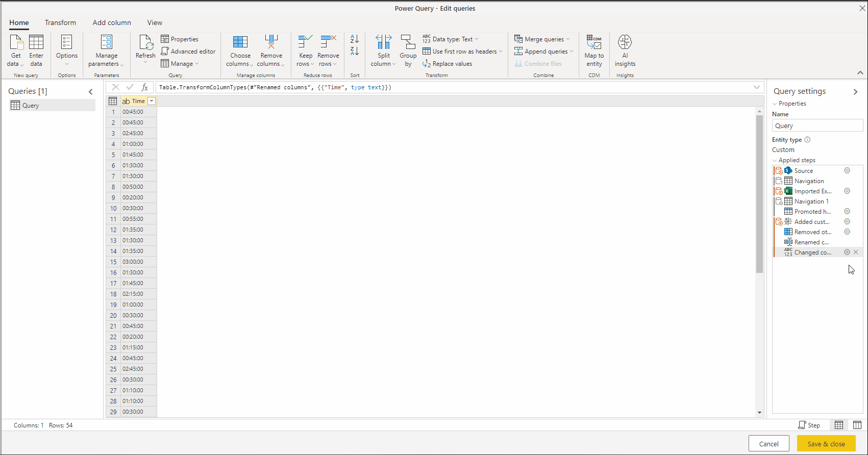Switch to the Transform tab
The height and width of the screenshot is (455, 868).
[x=60, y=22]
